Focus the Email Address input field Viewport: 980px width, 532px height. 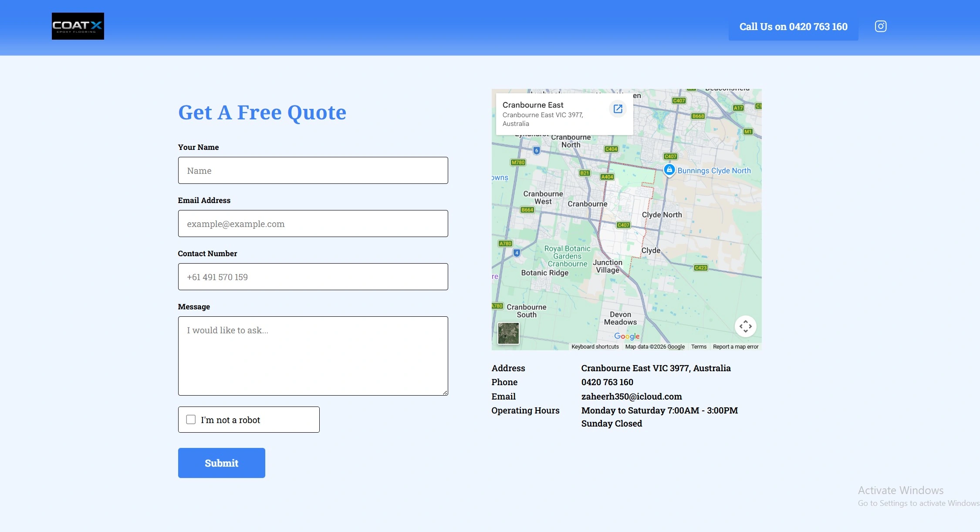pyautogui.click(x=313, y=224)
